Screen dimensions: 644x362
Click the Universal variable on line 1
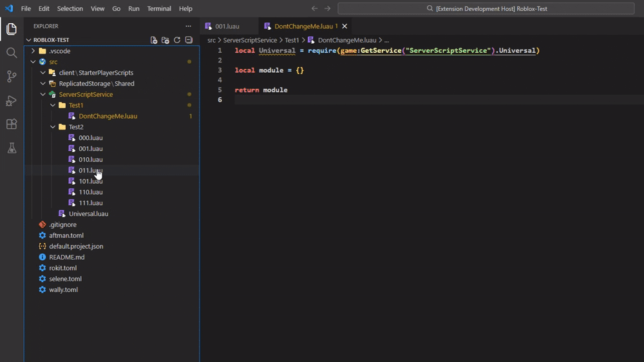pos(277,50)
